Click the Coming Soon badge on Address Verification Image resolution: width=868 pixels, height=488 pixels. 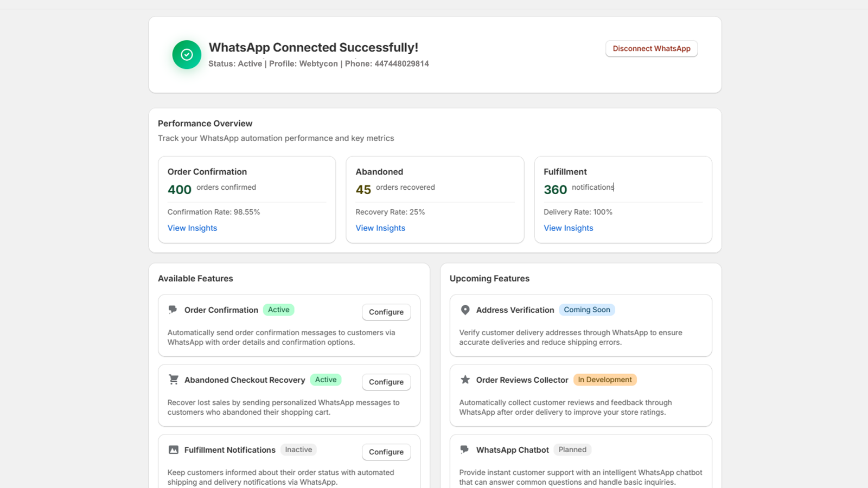[x=586, y=310]
